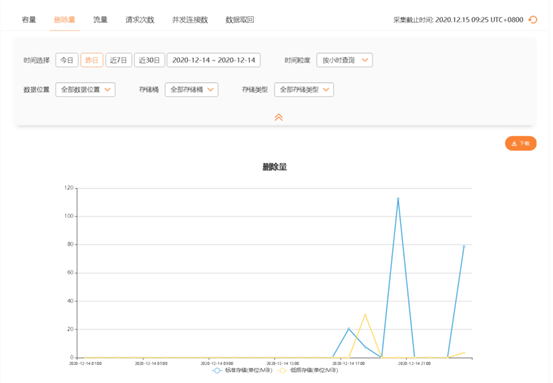
Task: Choose the 今日 time range option
Action: point(67,60)
